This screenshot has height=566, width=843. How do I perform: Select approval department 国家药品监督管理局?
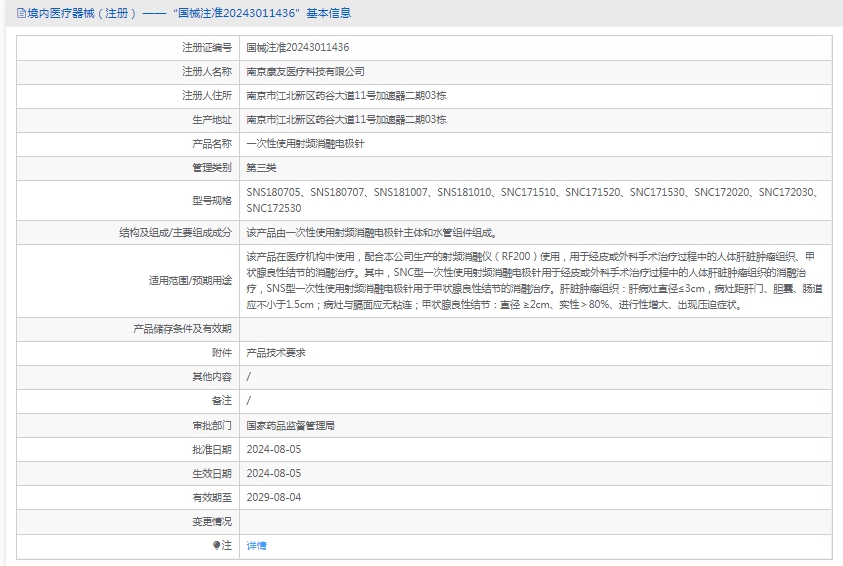coord(291,425)
